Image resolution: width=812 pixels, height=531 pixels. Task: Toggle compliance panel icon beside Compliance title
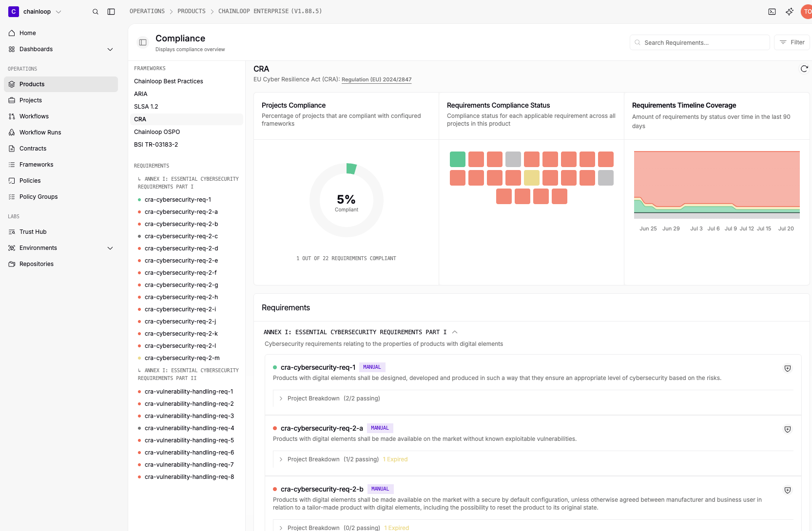click(143, 42)
